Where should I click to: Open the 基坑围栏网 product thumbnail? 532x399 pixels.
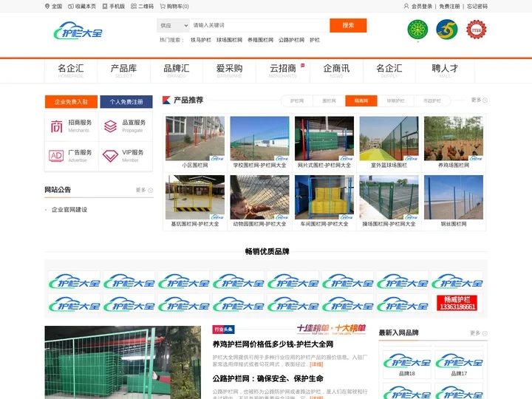click(x=195, y=197)
